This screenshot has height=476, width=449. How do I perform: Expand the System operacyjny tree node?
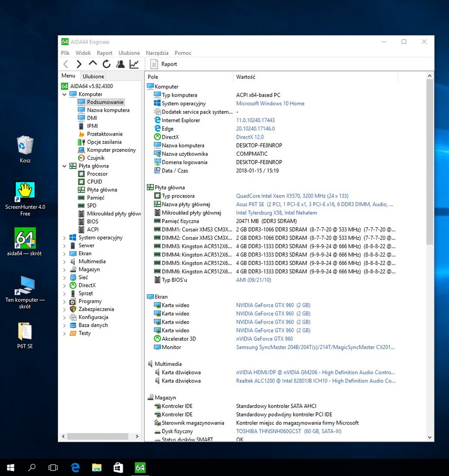[64, 238]
